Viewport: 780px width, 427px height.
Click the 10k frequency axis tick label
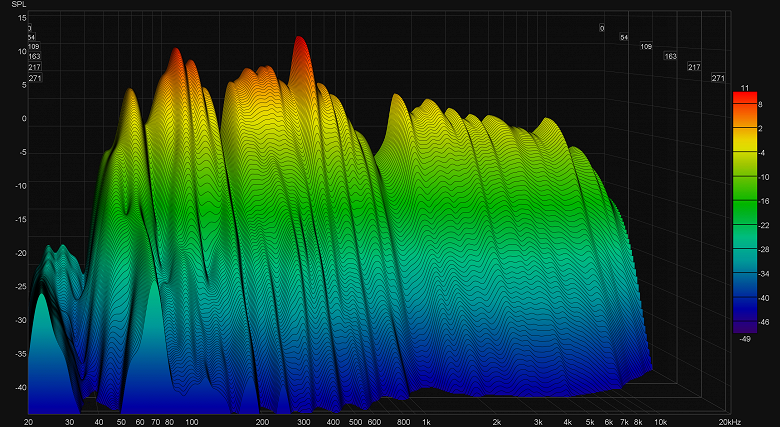click(660, 423)
